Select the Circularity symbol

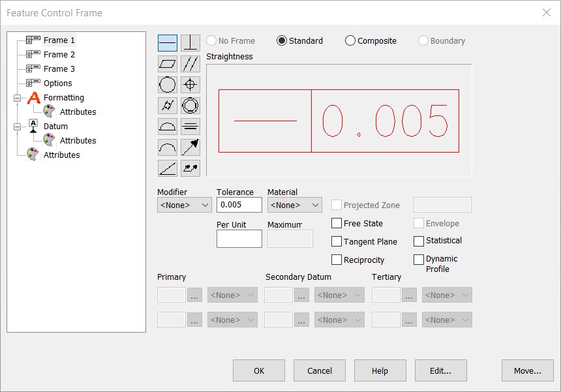pos(167,84)
